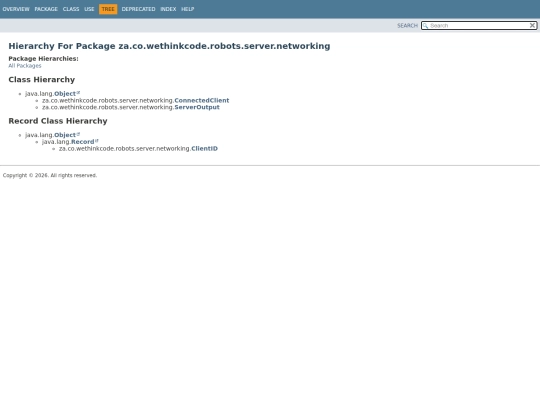Click the highlighted Tree tab
Viewport: 540px width, 405px height.
[108, 9]
